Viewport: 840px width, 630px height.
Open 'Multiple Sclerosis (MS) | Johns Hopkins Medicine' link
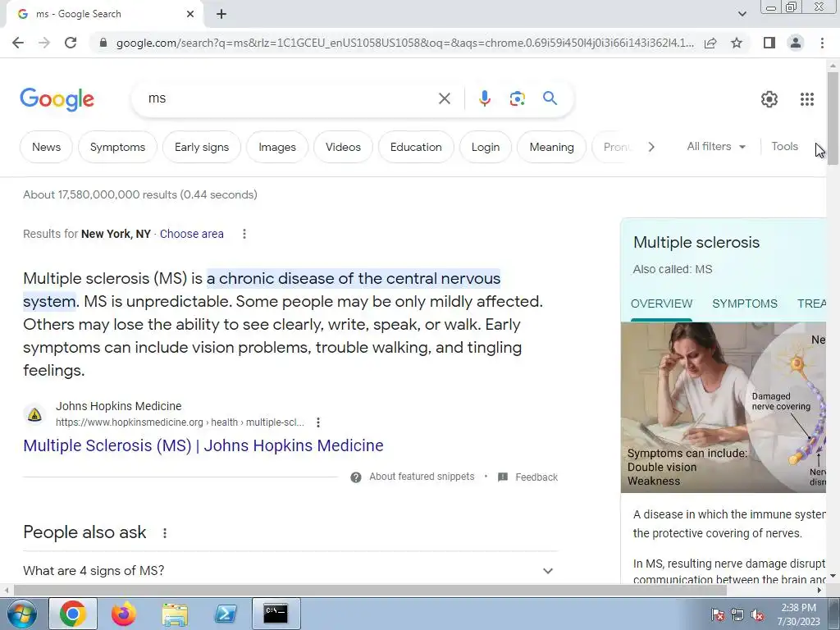(x=203, y=445)
